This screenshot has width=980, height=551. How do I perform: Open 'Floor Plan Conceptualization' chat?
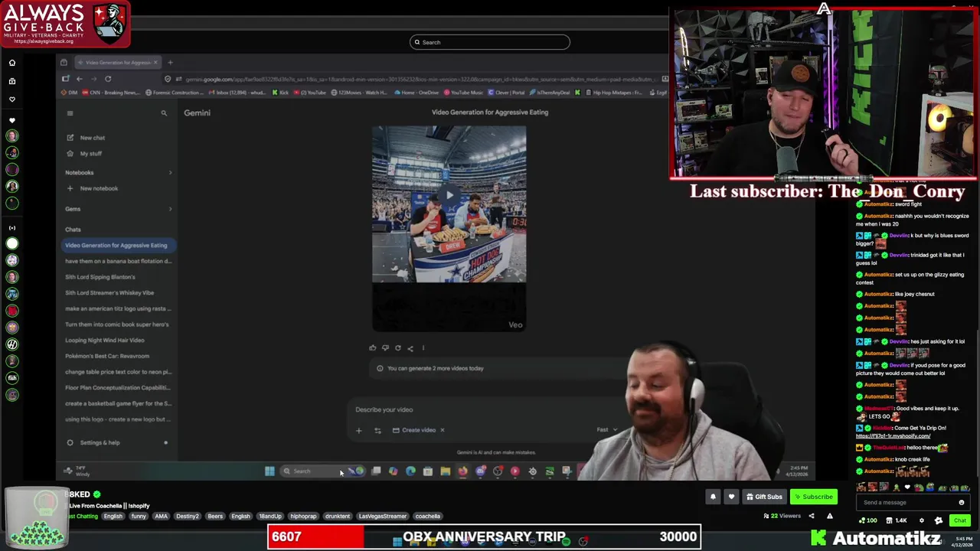pos(119,387)
